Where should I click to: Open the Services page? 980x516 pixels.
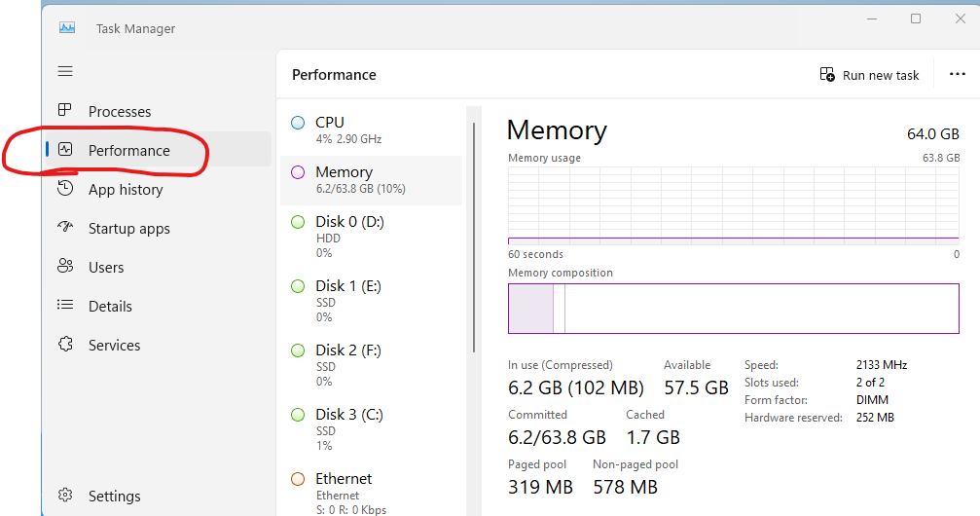point(159,345)
